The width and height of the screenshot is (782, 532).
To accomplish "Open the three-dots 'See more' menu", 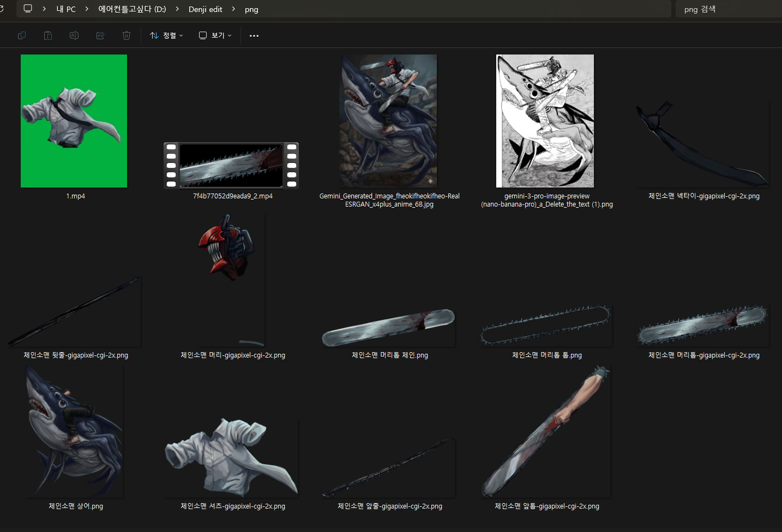I will click(254, 35).
